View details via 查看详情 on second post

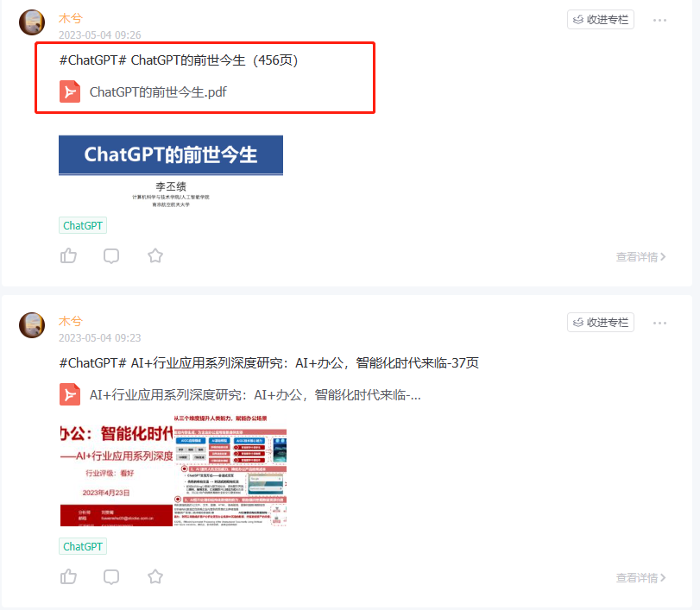point(640,578)
